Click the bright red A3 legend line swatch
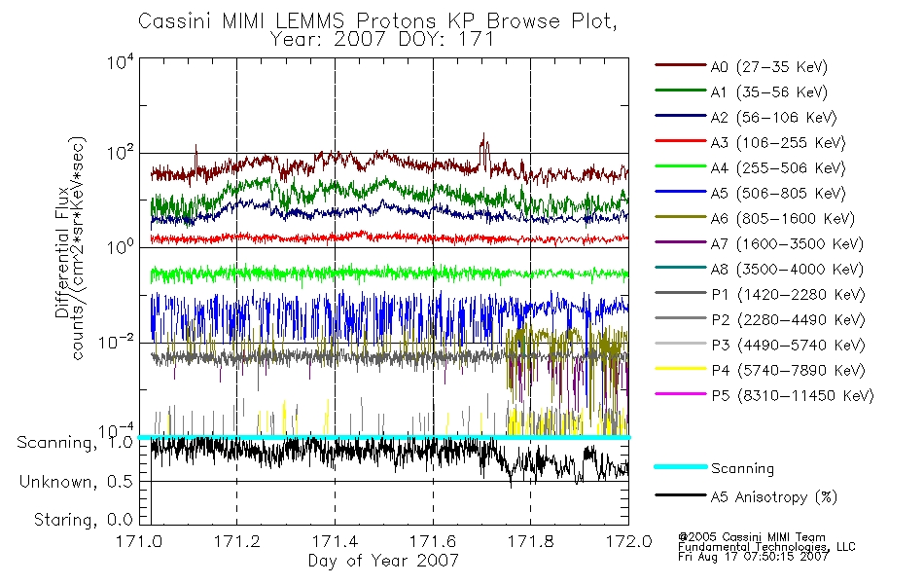924x584 pixels. [681, 141]
